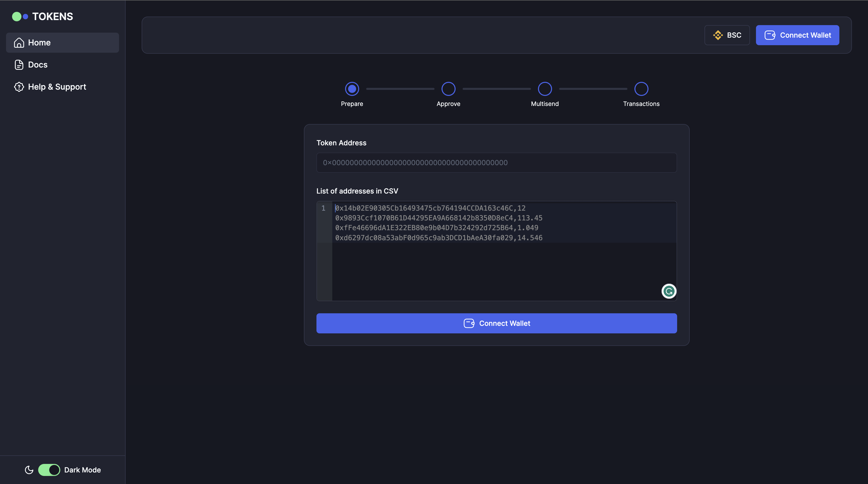The image size is (868, 484).
Task: Click the top Connect Wallet button
Action: [797, 35]
